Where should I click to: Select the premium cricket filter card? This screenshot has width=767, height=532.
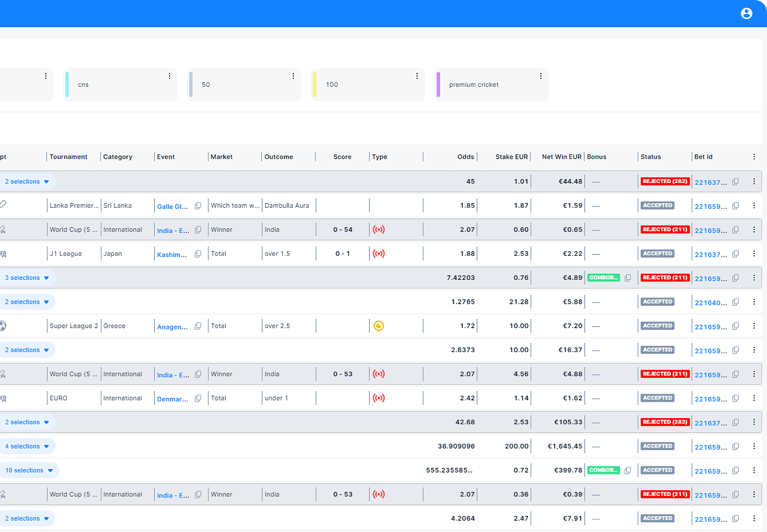tap(491, 85)
